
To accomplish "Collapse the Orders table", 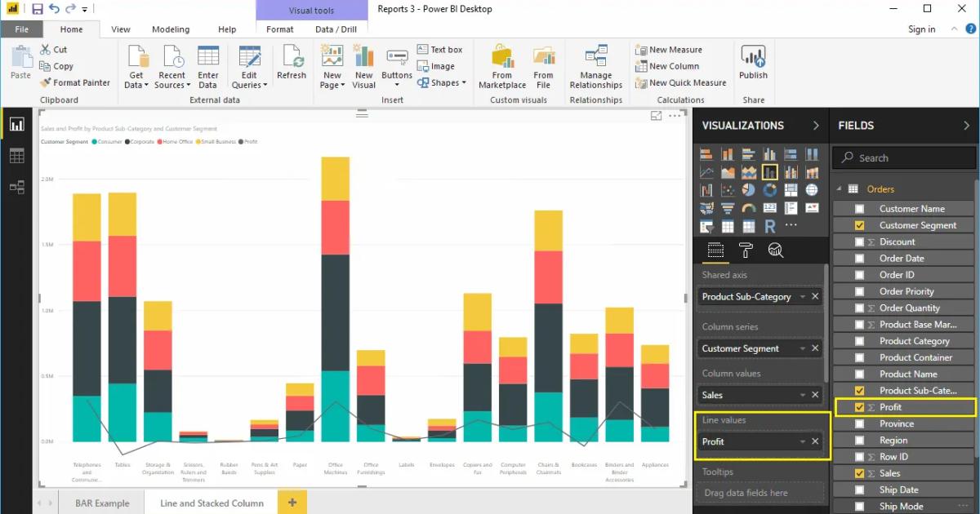I will pyautogui.click(x=838, y=188).
